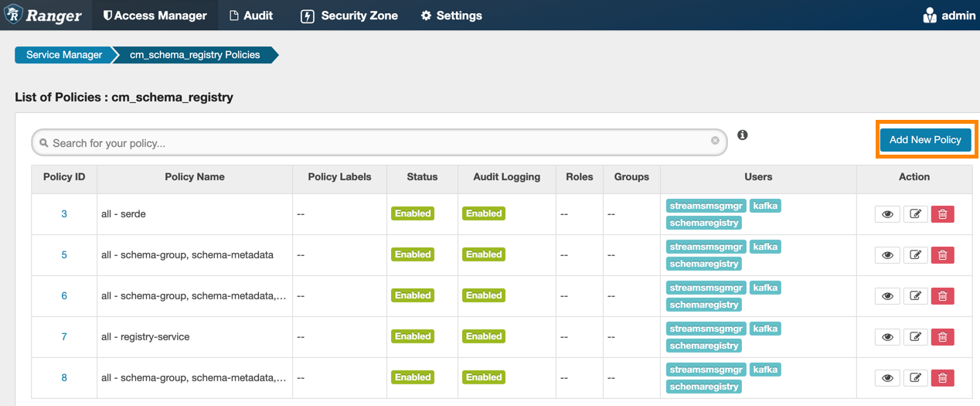View details of 'all - serde' policy
The width and height of the screenshot is (980, 406).
(x=887, y=214)
